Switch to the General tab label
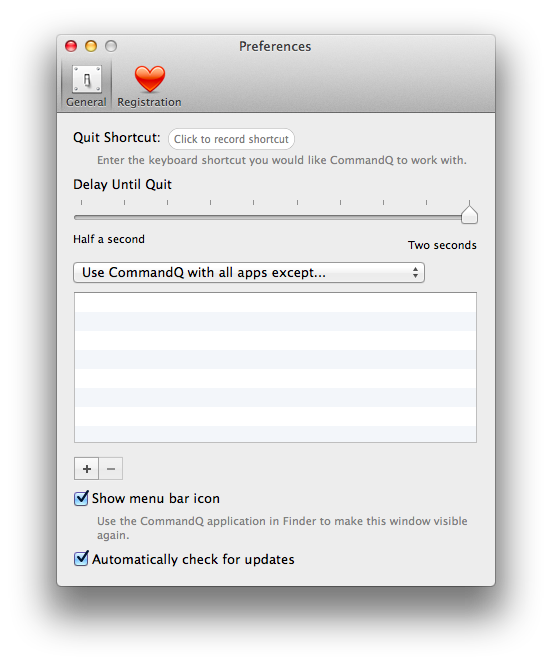This screenshot has width=552, height=665. (x=86, y=102)
